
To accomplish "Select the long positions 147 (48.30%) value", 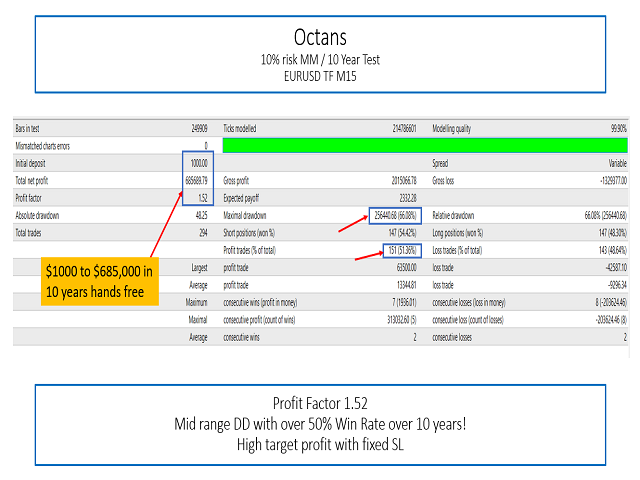I will (x=613, y=233).
